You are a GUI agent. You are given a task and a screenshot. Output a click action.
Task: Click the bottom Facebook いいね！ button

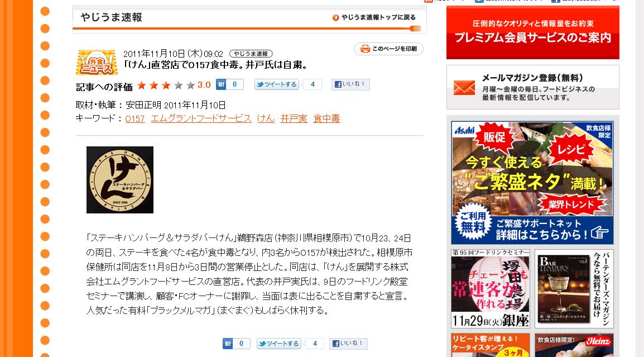[348, 344]
